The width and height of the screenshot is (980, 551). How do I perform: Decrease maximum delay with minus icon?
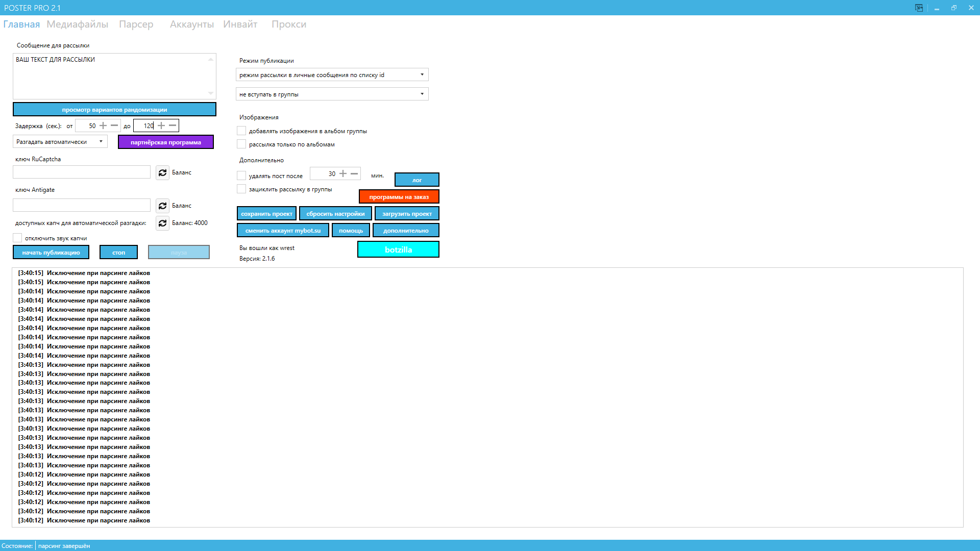pos(173,126)
